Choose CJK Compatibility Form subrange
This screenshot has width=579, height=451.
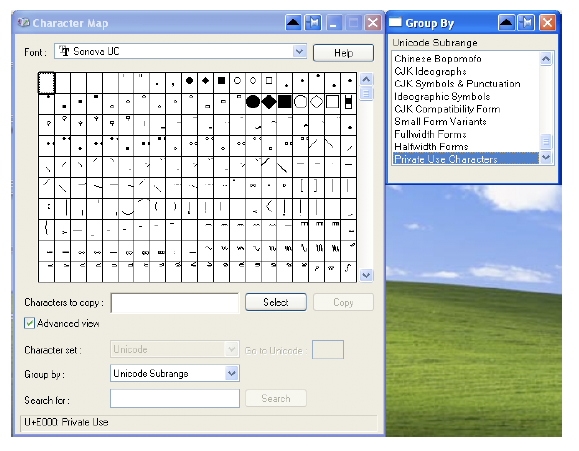(447, 109)
